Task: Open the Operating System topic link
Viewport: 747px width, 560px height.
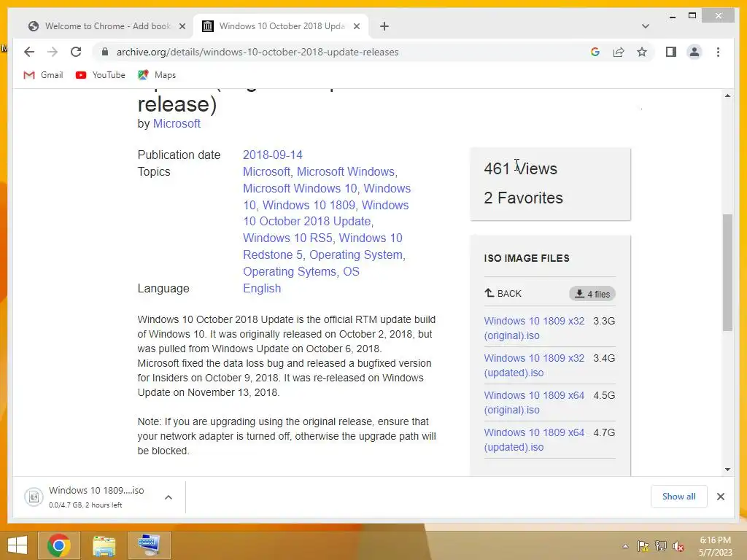Action: [x=356, y=254]
